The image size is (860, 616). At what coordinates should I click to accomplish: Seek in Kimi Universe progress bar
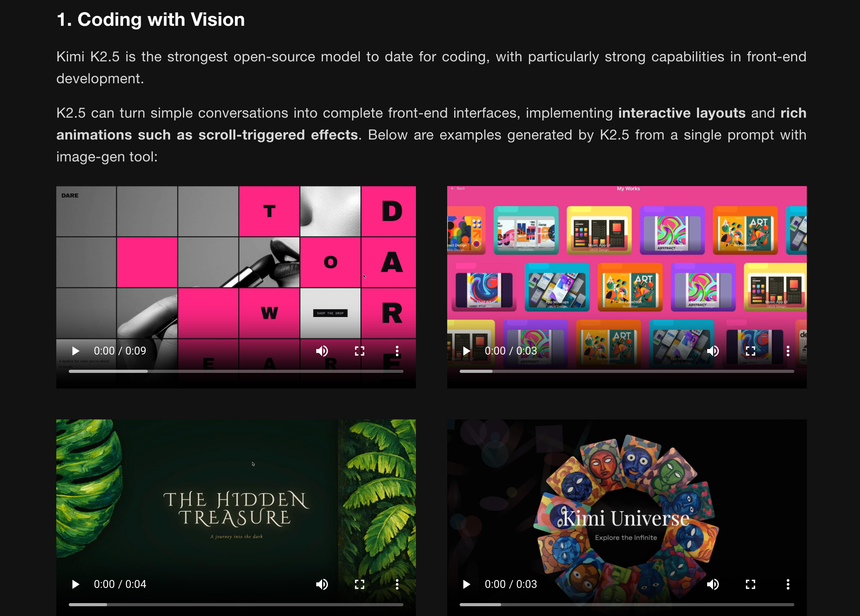click(x=627, y=605)
